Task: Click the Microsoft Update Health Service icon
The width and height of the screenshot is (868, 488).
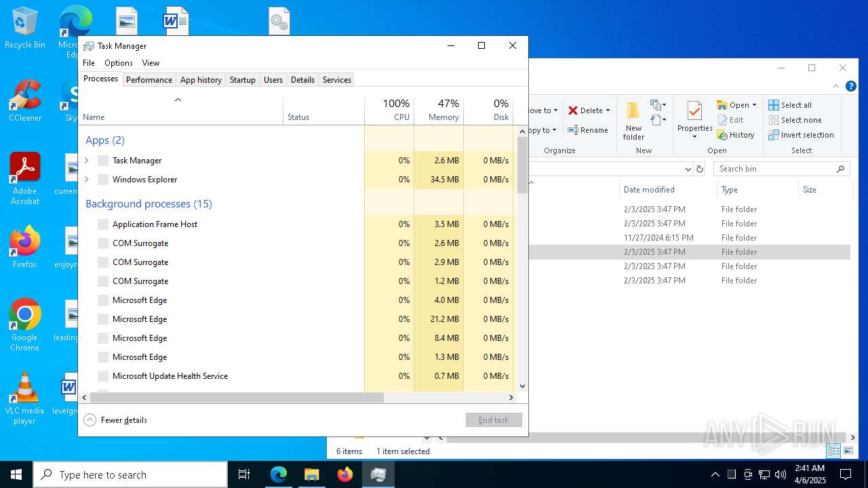Action: [103, 376]
